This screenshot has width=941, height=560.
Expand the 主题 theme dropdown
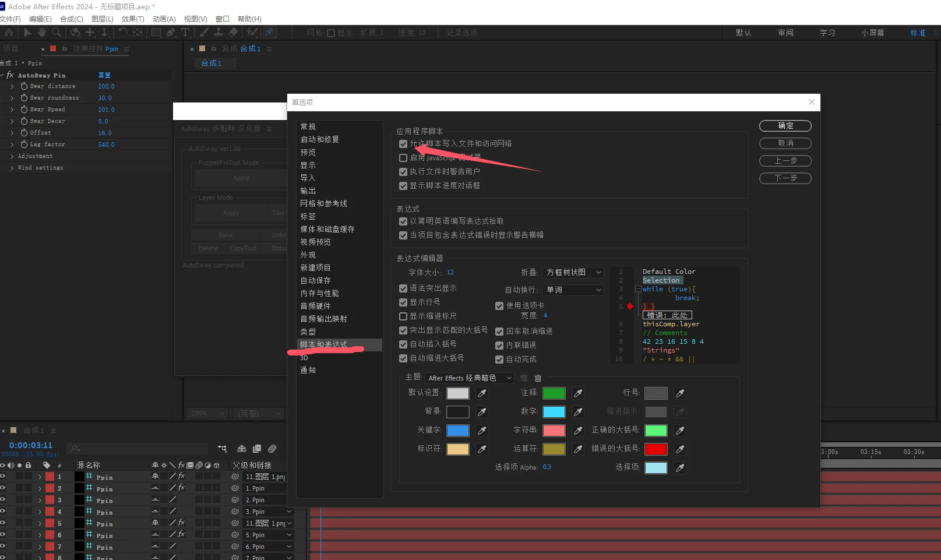click(x=469, y=378)
